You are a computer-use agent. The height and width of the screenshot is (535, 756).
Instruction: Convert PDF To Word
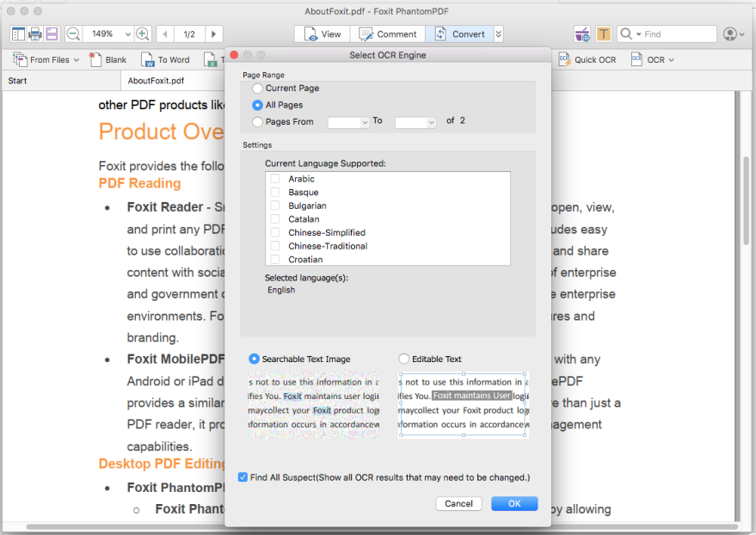(165, 59)
